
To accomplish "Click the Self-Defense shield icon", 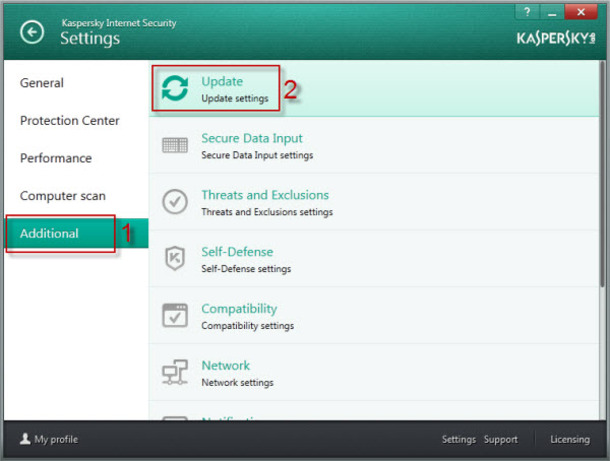I will [x=175, y=258].
